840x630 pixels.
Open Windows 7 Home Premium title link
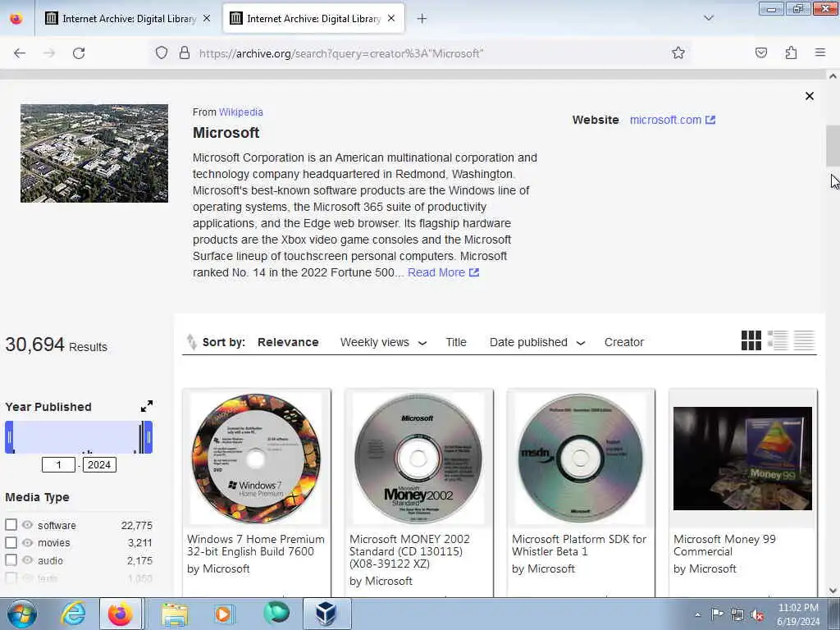256,546
